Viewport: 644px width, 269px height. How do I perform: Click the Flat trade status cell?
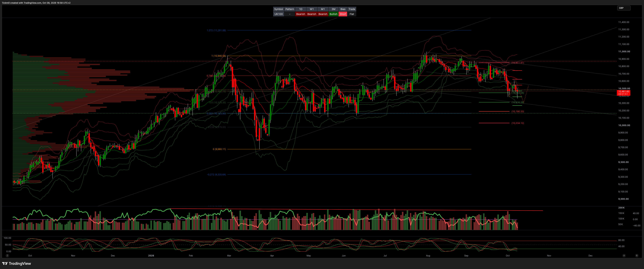pyautogui.click(x=352, y=14)
